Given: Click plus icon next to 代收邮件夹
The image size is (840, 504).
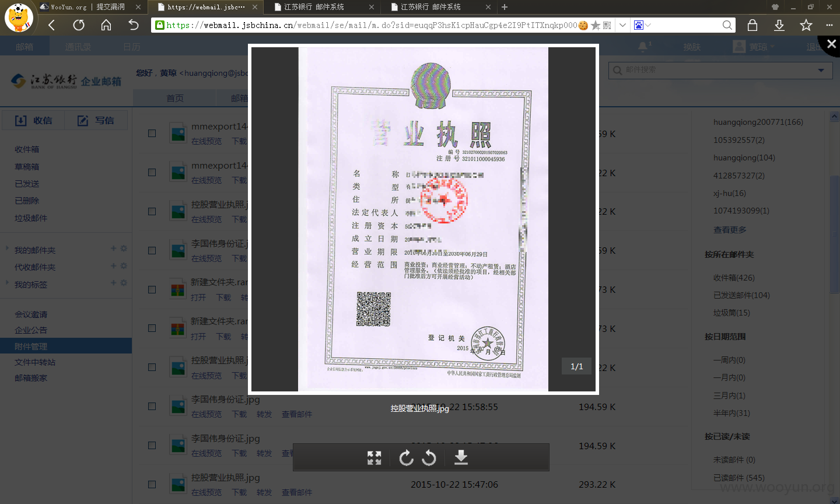Looking at the screenshot, I should (x=114, y=266).
